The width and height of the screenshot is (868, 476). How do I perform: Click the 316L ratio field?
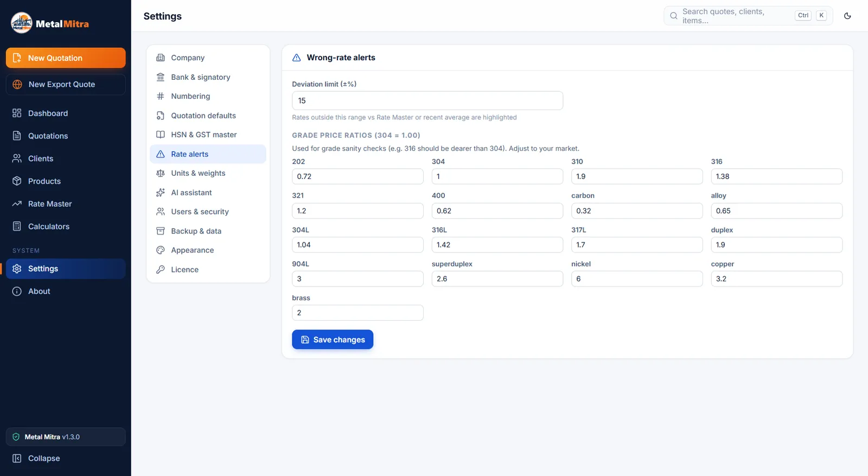pos(497,245)
